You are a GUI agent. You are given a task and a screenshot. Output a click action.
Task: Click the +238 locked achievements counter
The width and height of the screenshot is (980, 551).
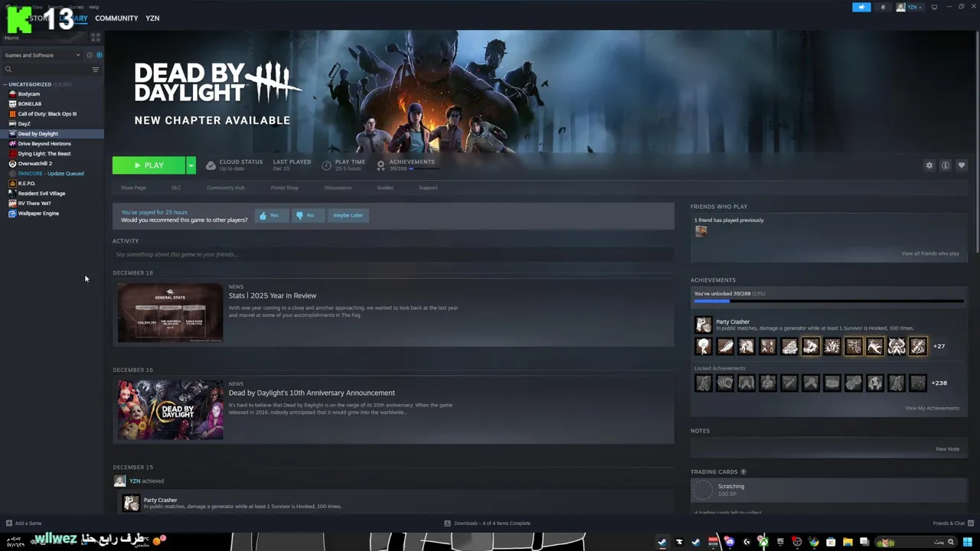pos(939,383)
